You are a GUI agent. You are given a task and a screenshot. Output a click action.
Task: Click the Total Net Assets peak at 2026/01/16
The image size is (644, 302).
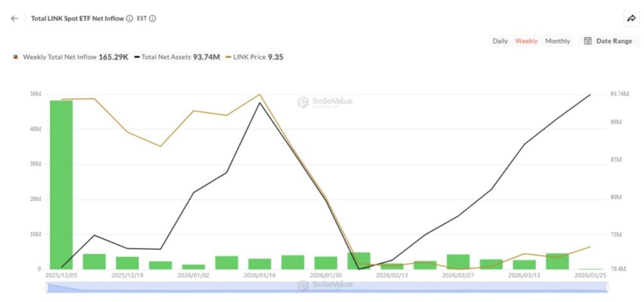point(260,103)
